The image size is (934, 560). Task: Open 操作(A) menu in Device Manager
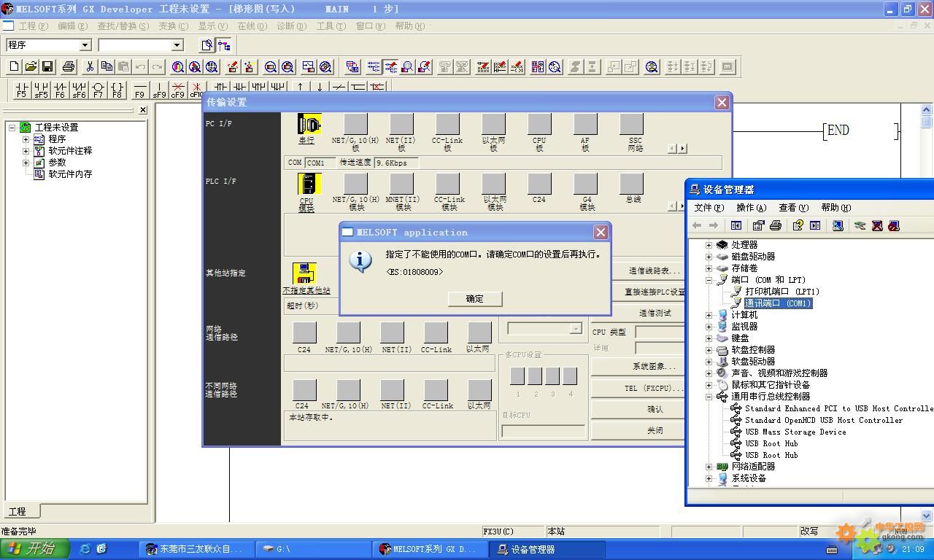(751, 208)
